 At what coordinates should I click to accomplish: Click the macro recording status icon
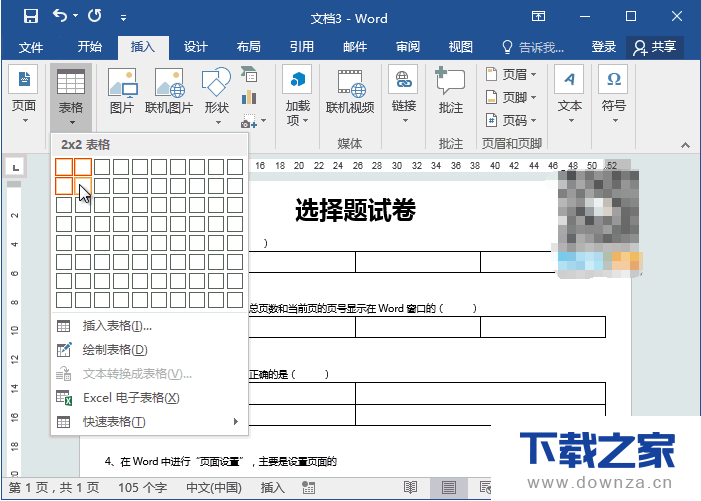pos(308,488)
